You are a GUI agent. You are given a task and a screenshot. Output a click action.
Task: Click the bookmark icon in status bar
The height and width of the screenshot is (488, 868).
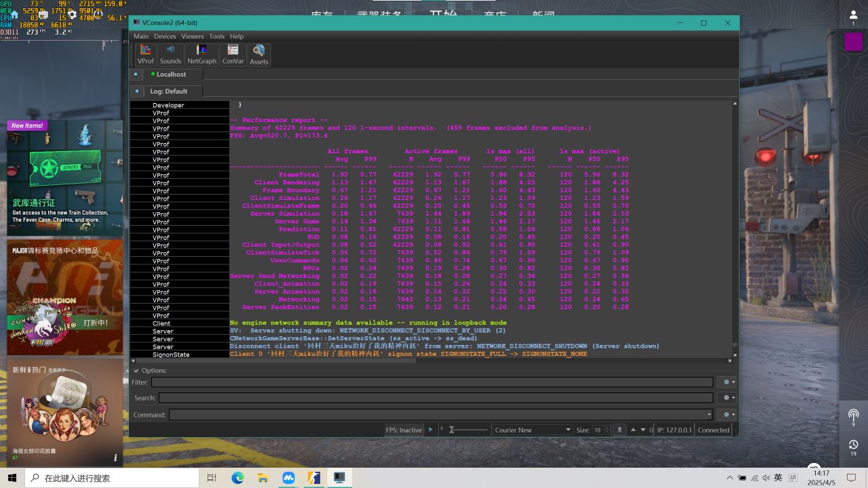pos(619,430)
